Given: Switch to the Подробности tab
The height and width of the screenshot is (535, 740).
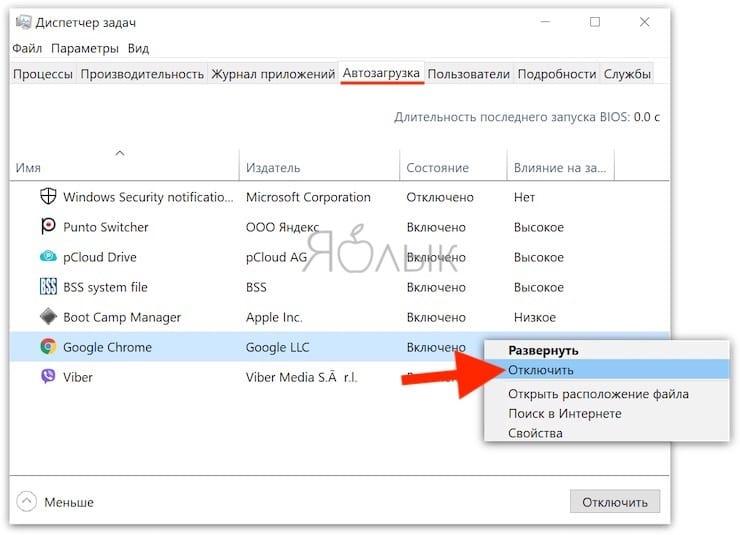Looking at the screenshot, I should click(x=557, y=74).
